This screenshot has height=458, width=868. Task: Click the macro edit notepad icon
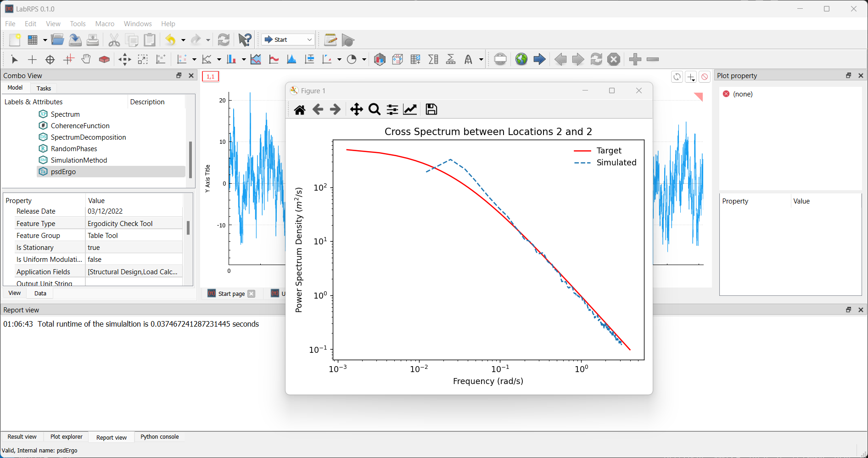(330, 40)
